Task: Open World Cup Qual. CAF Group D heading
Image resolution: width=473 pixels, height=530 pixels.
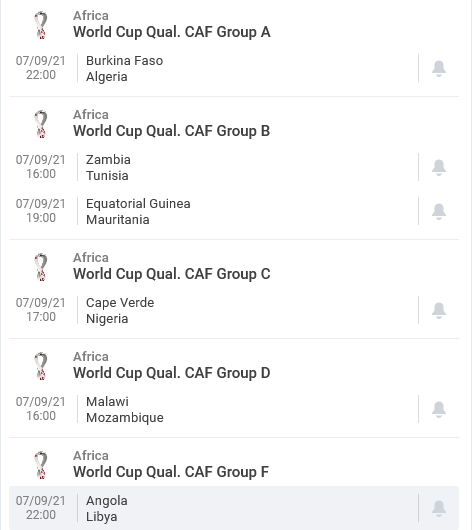Action: 172,373
